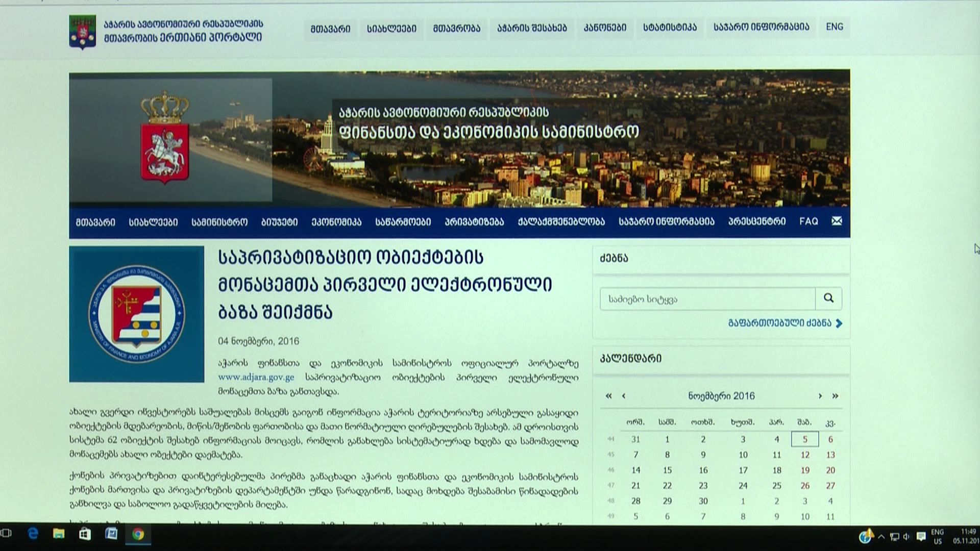Viewport: 980px width, 551px height.
Task: Open the www.adjara.gov.ge link in the article
Action: (256, 378)
